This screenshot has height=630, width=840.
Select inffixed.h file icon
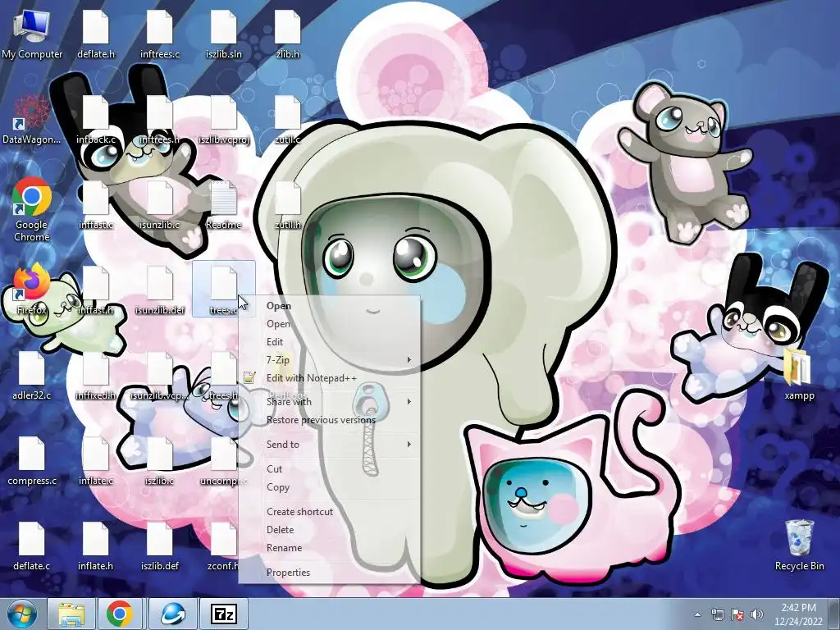click(96, 376)
